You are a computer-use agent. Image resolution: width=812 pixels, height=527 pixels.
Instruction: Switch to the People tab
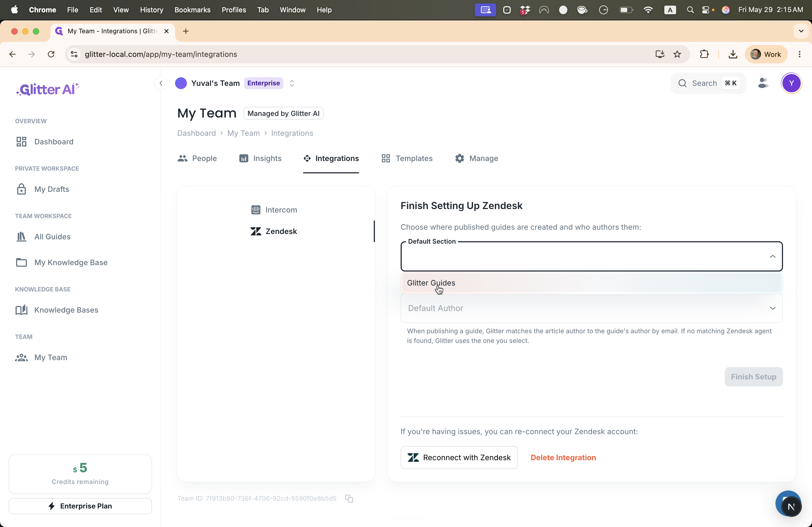tap(197, 159)
